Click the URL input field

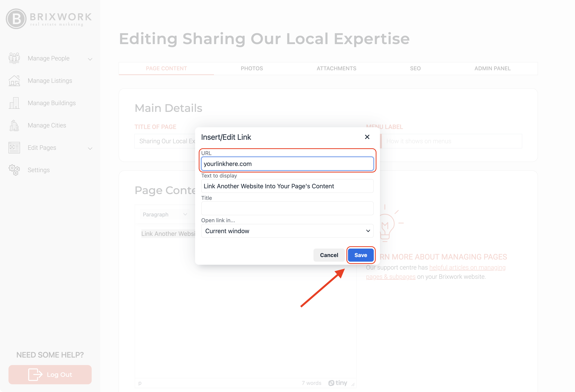287,164
